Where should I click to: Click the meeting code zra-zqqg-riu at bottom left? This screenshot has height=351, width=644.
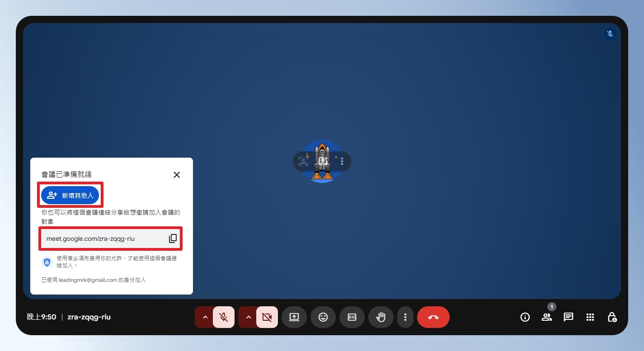89,317
